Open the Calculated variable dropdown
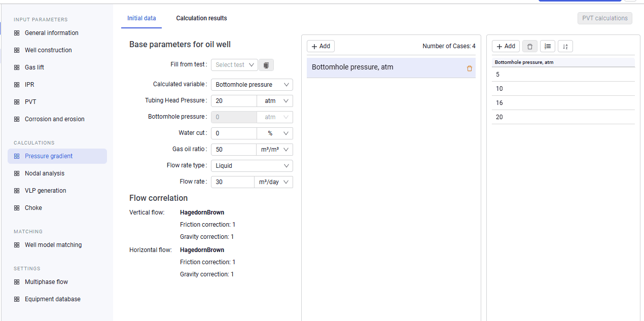Image resolution: width=644 pixels, height=321 pixels. coord(252,85)
